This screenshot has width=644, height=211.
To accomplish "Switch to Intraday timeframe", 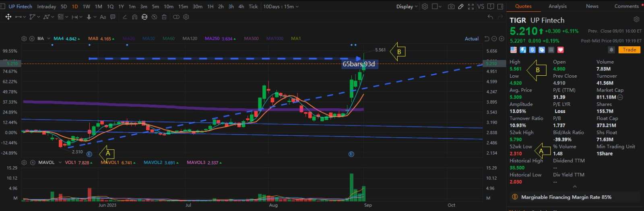I will pyautogui.click(x=47, y=6).
